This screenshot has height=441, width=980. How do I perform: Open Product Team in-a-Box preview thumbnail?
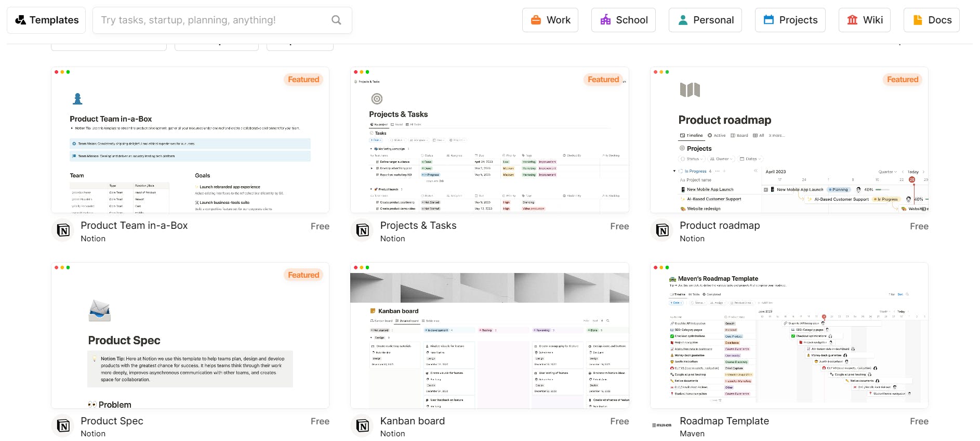190,140
